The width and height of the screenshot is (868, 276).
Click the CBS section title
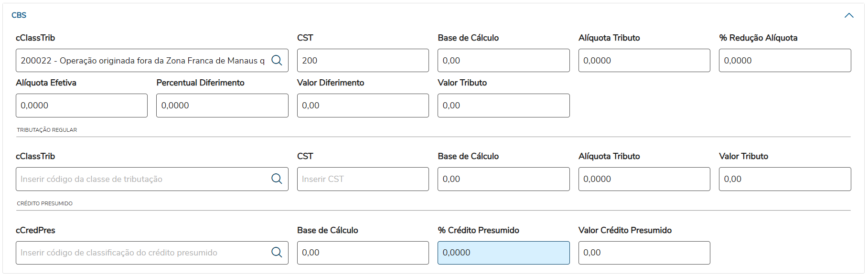tap(19, 15)
